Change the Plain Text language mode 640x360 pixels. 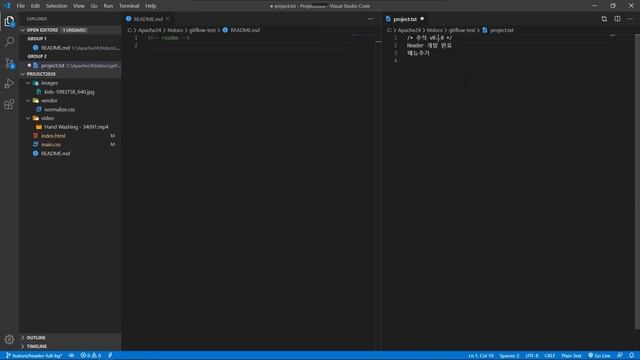coord(571,356)
